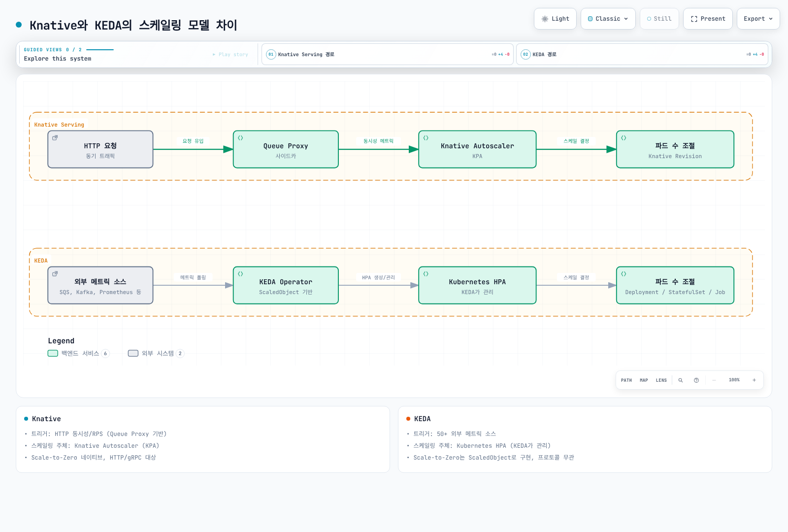Screen dimensions: 788x532
Task: Click the search magnifier icon
Action: click(x=681, y=380)
